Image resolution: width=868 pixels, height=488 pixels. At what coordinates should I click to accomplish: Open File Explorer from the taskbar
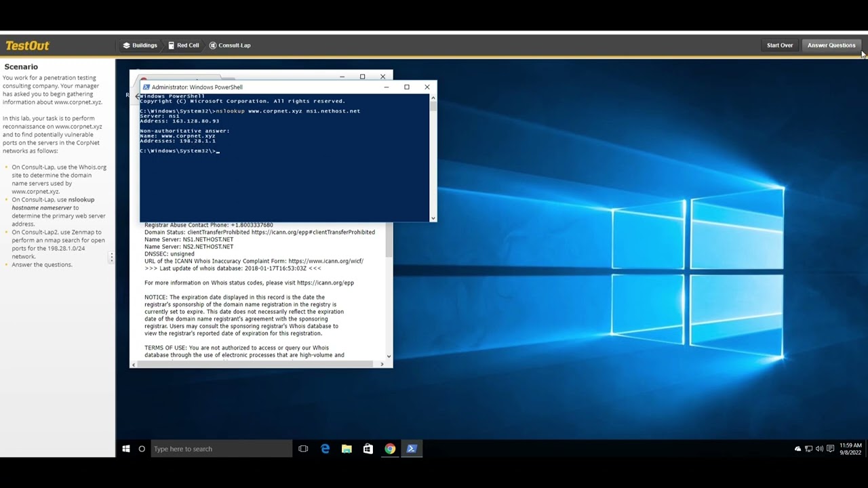[x=347, y=449]
